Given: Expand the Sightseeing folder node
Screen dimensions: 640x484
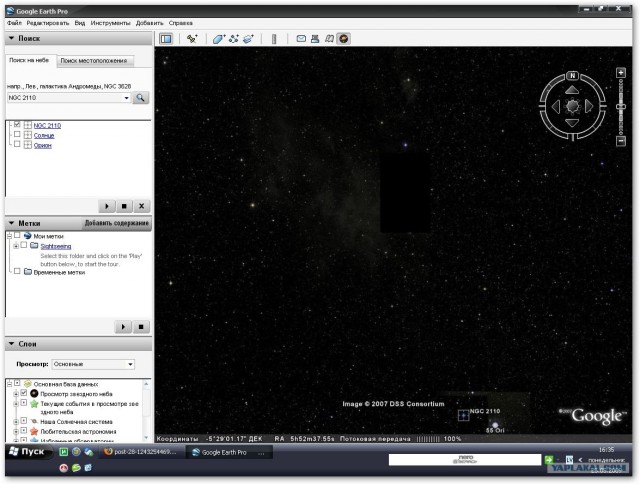Looking at the screenshot, I should click(x=16, y=246).
